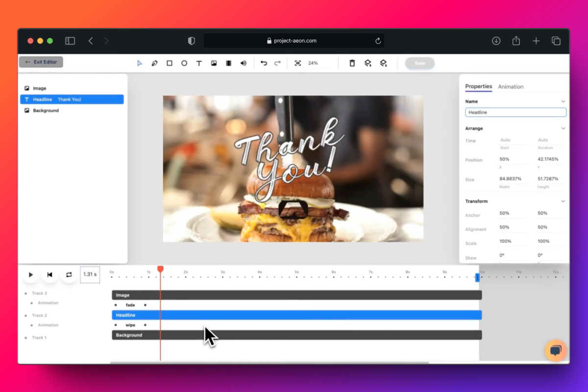The image size is (588, 392).
Task: Select the Image clip on the timeline
Action: point(296,295)
